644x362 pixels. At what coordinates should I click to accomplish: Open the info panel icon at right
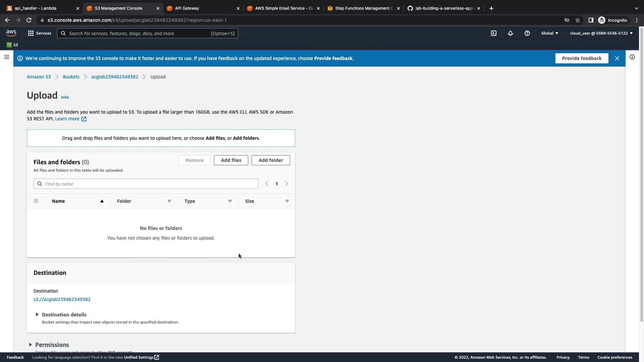point(632,57)
